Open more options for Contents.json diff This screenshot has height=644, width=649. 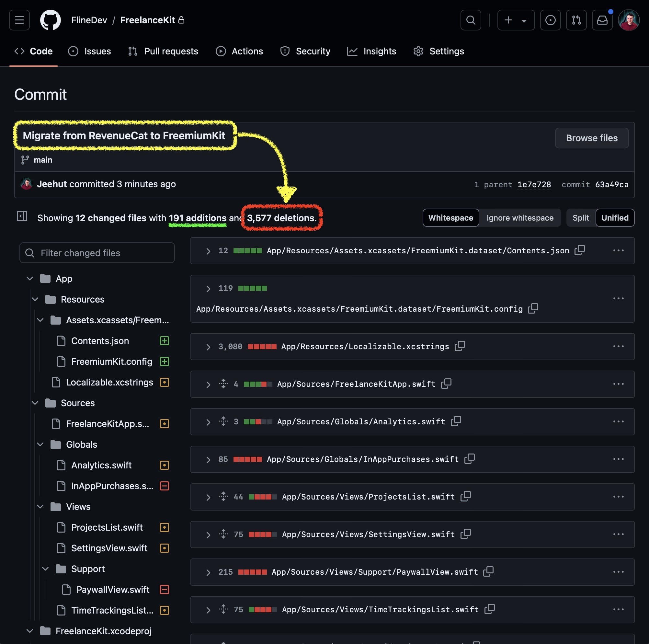618,251
